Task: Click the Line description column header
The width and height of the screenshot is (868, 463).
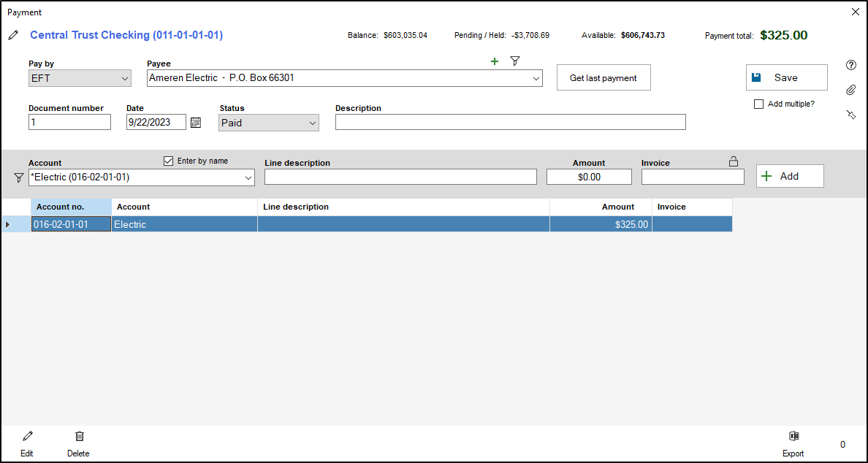Action: (x=403, y=207)
